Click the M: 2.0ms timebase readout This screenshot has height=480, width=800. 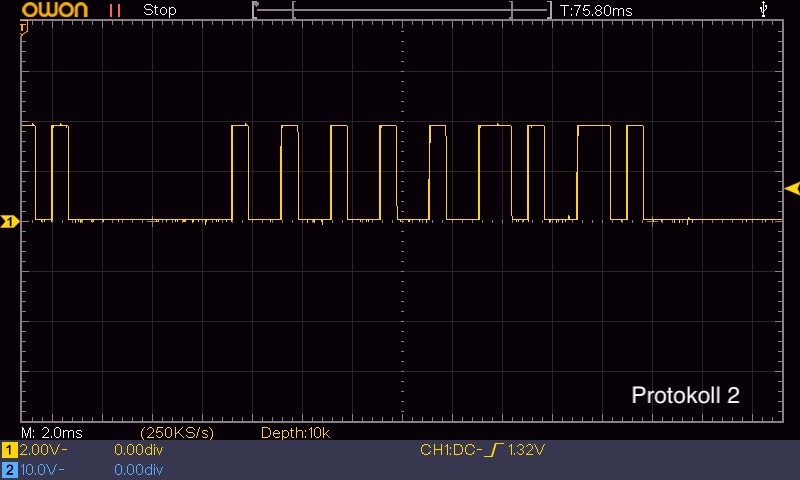52,433
